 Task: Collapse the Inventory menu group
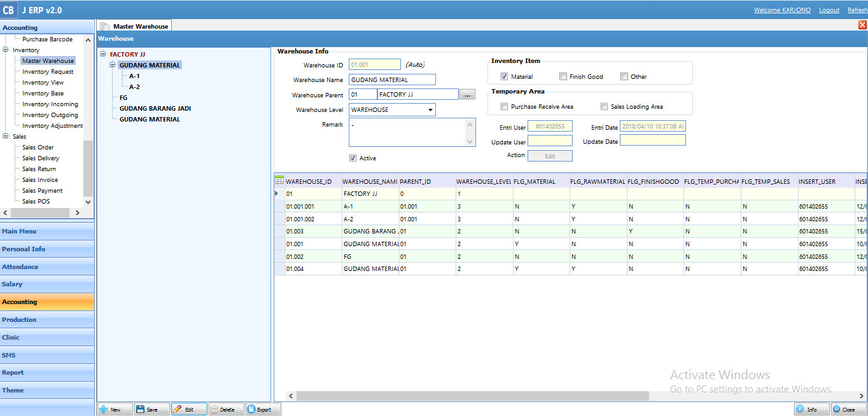pyautogui.click(x=6, y=50)
